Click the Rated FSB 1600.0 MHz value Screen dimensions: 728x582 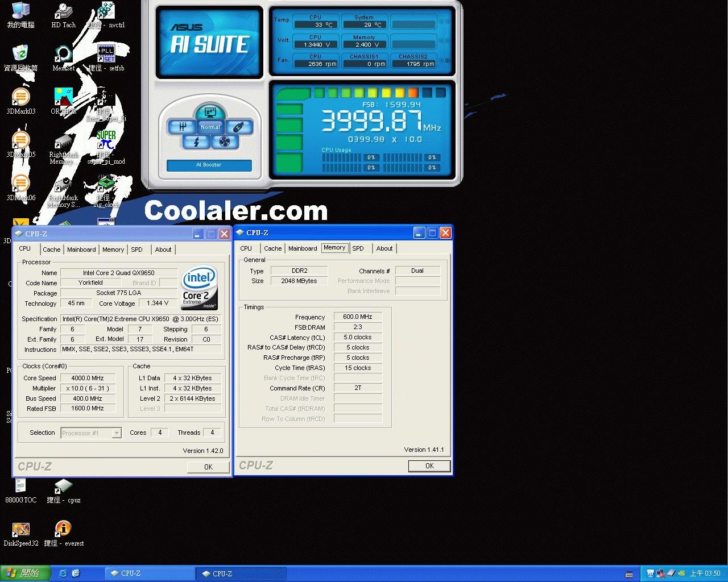pyautogui.click(x=88, y=408)
